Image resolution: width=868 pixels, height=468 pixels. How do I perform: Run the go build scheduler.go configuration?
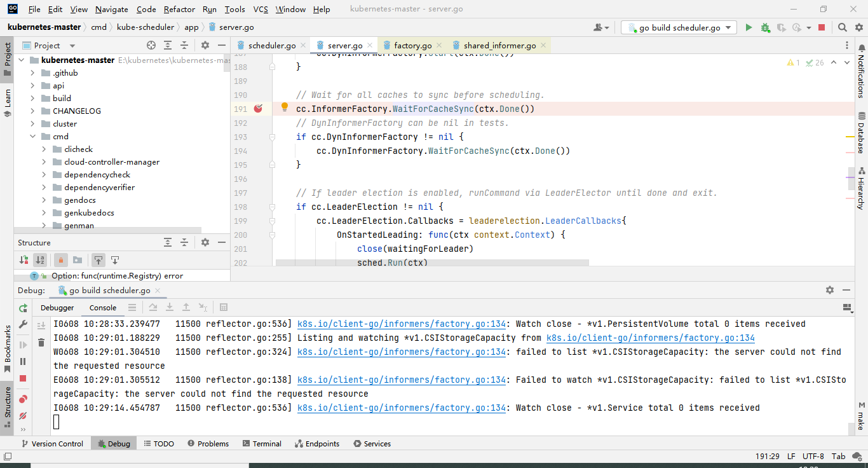(749, 27)
